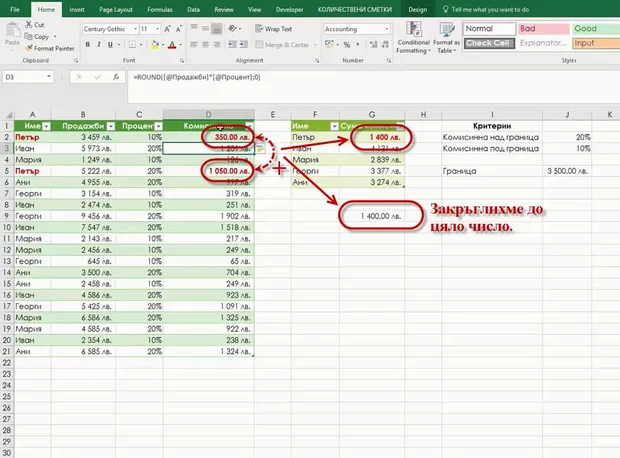Apply the Normal cell style
The width and height of the screenshot is (620, 458).
coord(490,28)
